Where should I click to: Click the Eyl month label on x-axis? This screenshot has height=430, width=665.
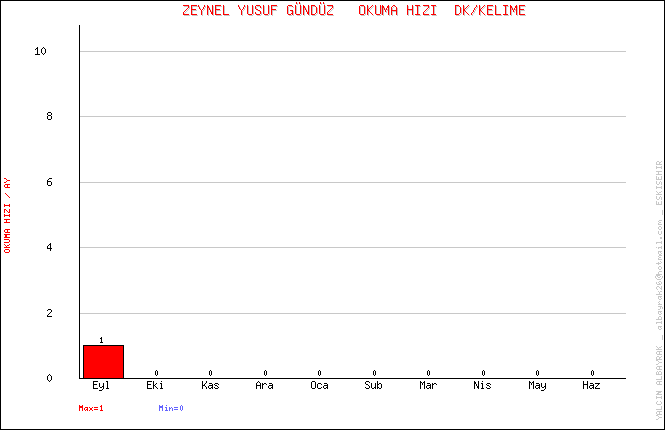[102, 385]
